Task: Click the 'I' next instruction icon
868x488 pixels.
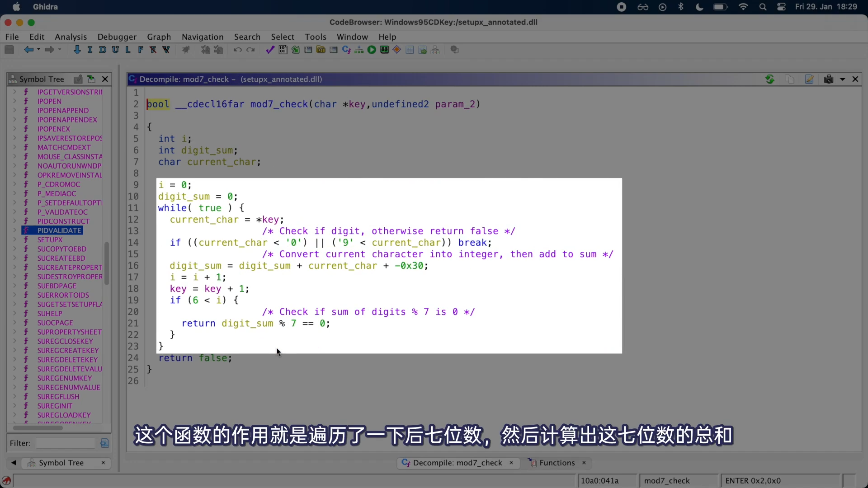Action: [90, 50]
